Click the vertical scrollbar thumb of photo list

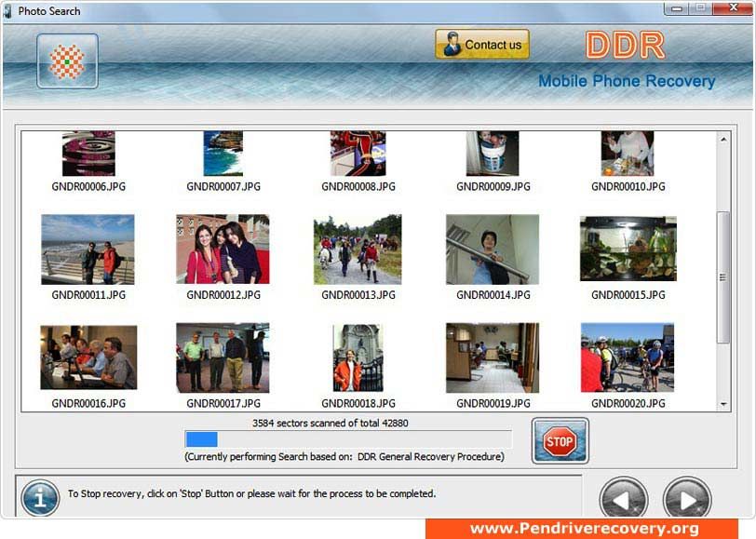click(722, 277)
